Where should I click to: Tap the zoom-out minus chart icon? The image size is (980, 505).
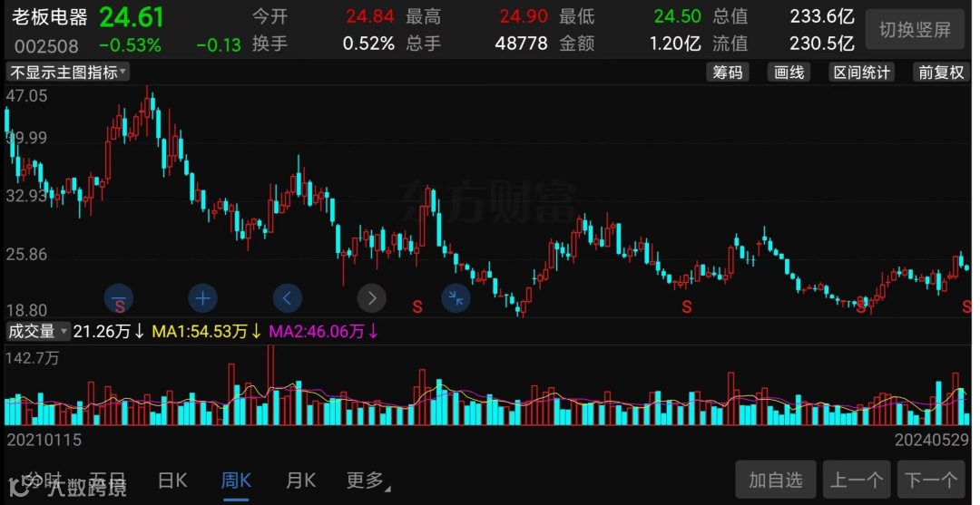[x=119, y=298]
